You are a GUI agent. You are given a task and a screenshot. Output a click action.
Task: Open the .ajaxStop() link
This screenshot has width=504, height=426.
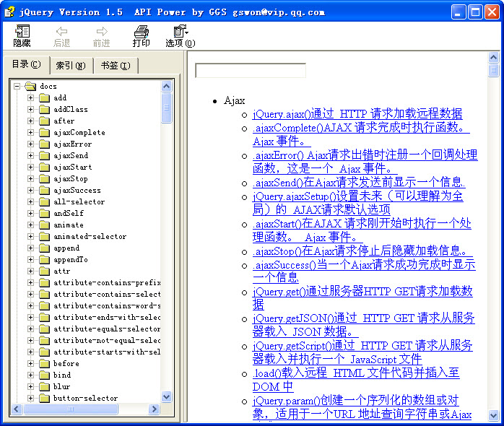362,251
